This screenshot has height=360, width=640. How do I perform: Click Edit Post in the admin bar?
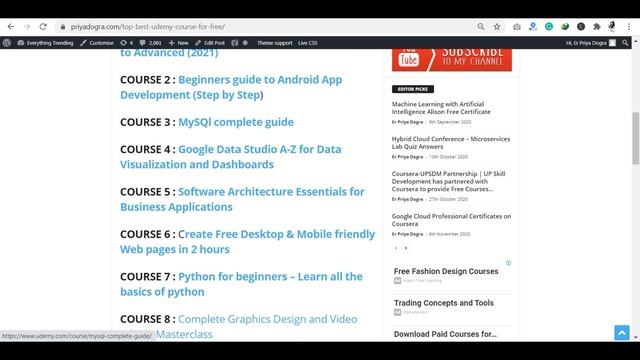(210, 42)
